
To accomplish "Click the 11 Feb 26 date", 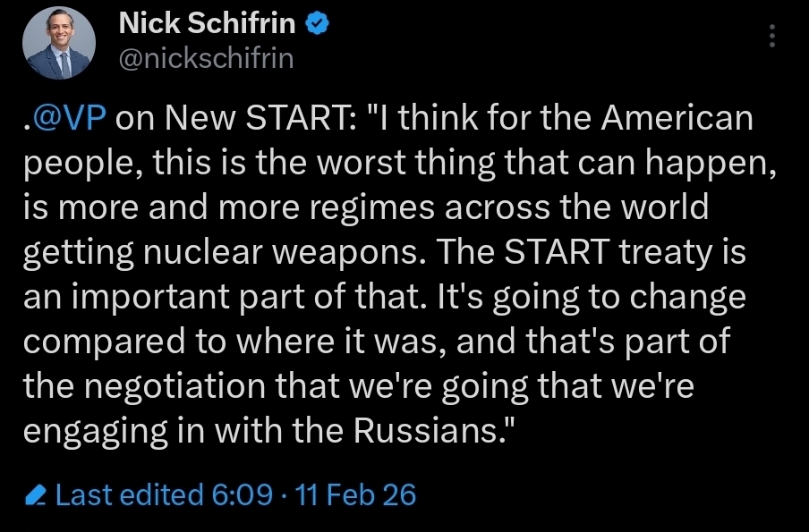I will 356,494.
